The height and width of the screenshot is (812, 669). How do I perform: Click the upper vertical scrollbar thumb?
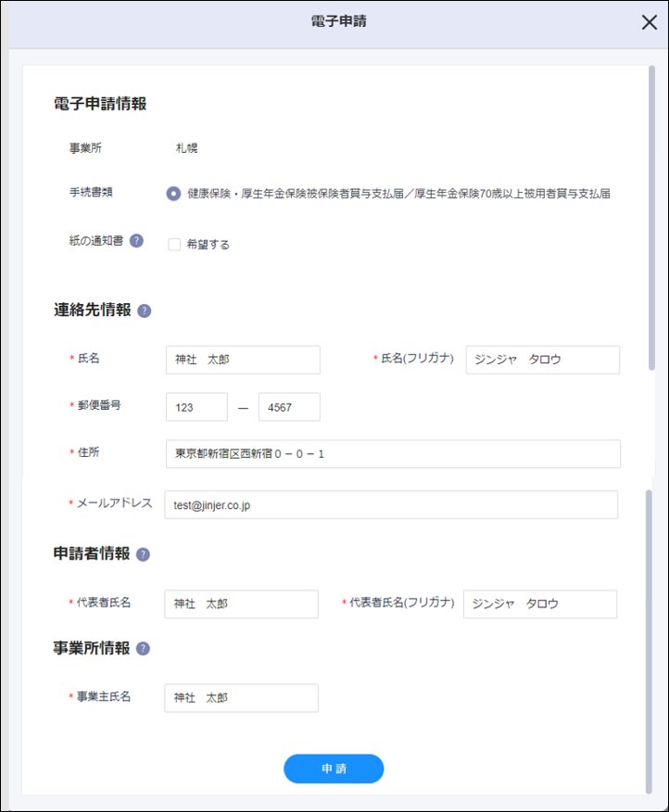click(x=651, y=218)
